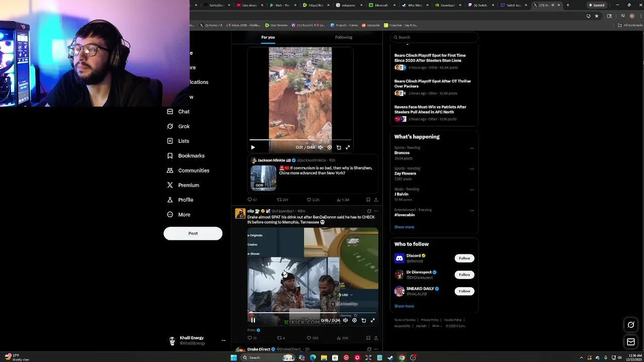Seek the Drake clip progress bar
The height and width of the screenshot is (362, 644).
(312, 313)
